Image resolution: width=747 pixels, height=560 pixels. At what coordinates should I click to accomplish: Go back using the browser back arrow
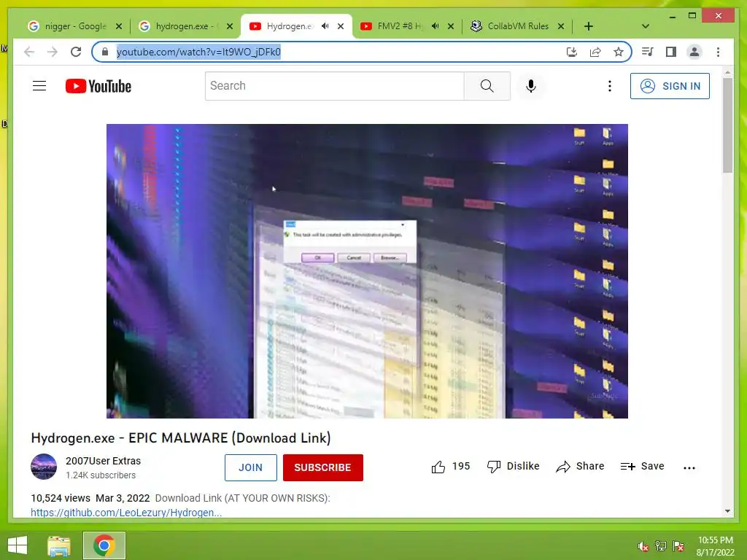29,52
